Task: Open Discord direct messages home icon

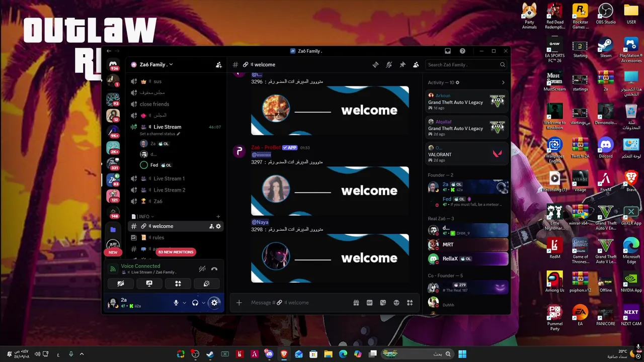Action: coord(113,65)
